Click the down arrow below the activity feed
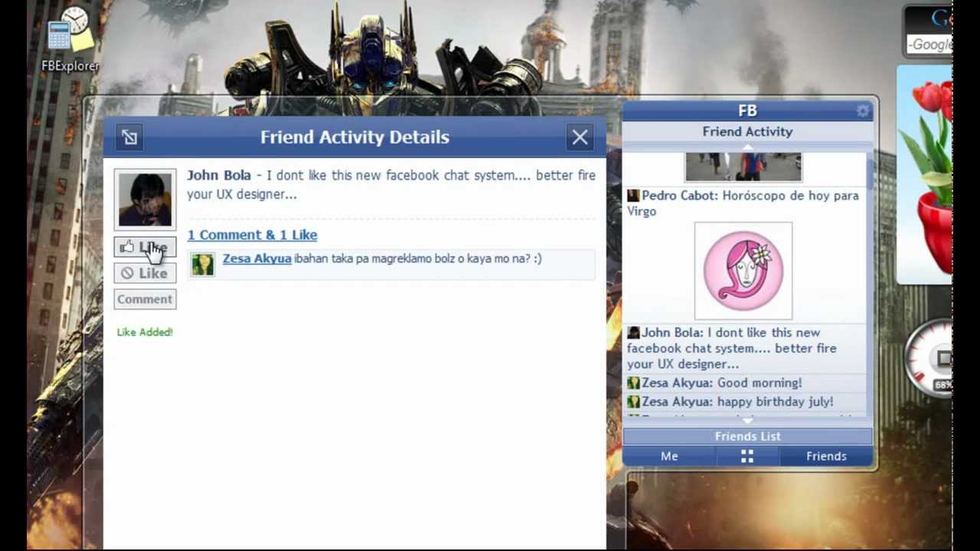980x551 pixels. [747, 421]
